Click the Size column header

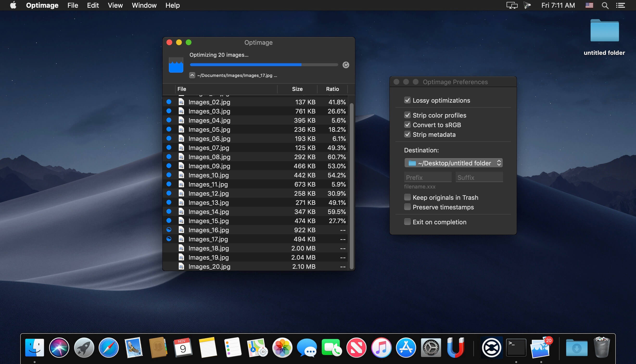297,89
